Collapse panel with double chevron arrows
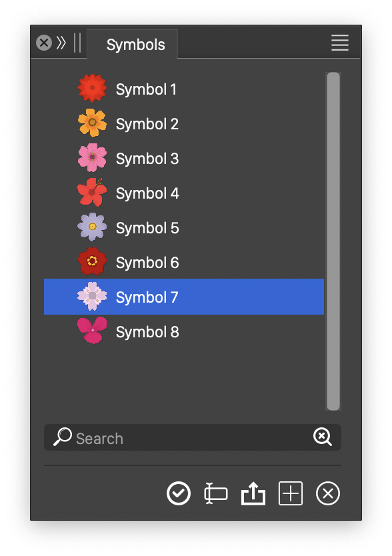 pos(61,43)
